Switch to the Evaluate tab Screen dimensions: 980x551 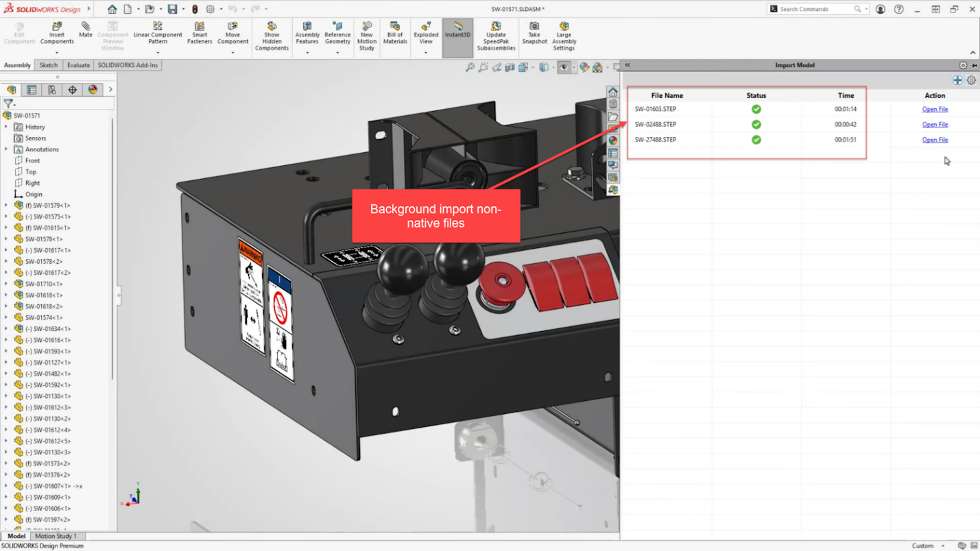[78, 65]
